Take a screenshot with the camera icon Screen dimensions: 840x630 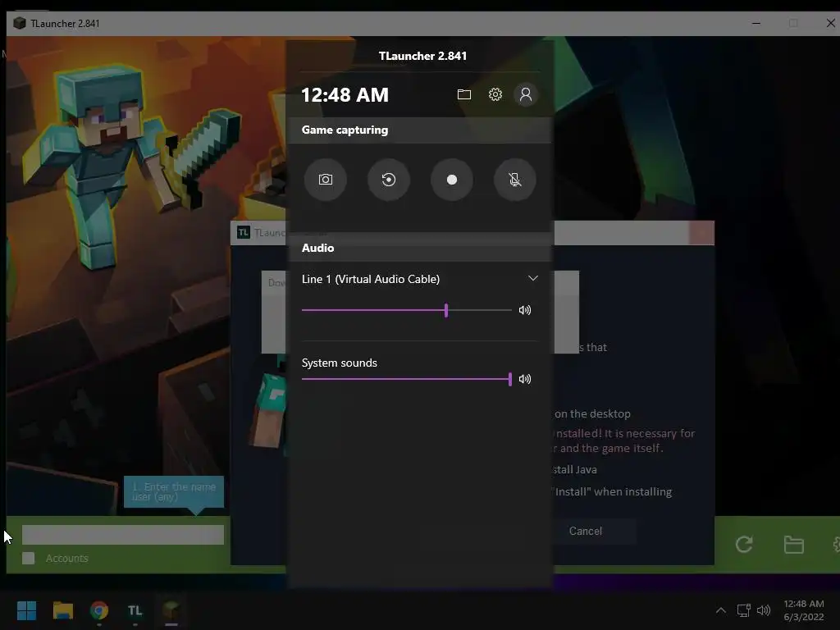(x=325, y=180)
